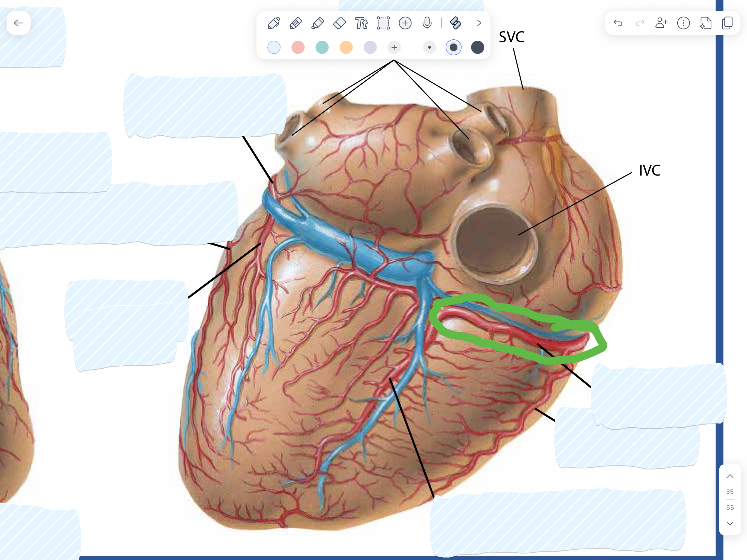Select the tape tool

click(456, 23)
